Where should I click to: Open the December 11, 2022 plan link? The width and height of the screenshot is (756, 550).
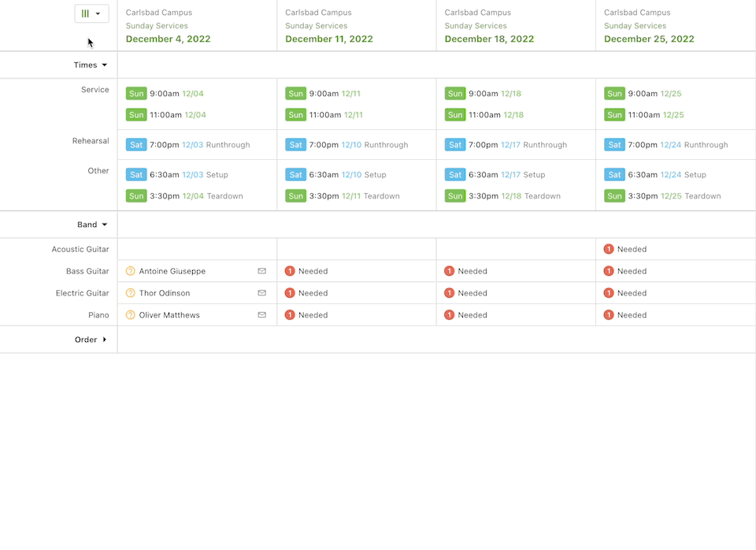(328, 39)
